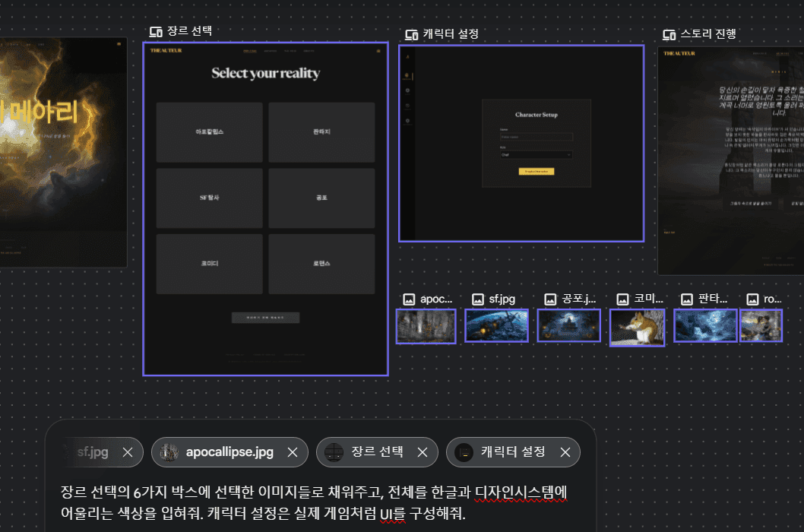Screen dimensions: 804x532
Task: Click the 아포칼립스 genre box
Action: (209, 132)
